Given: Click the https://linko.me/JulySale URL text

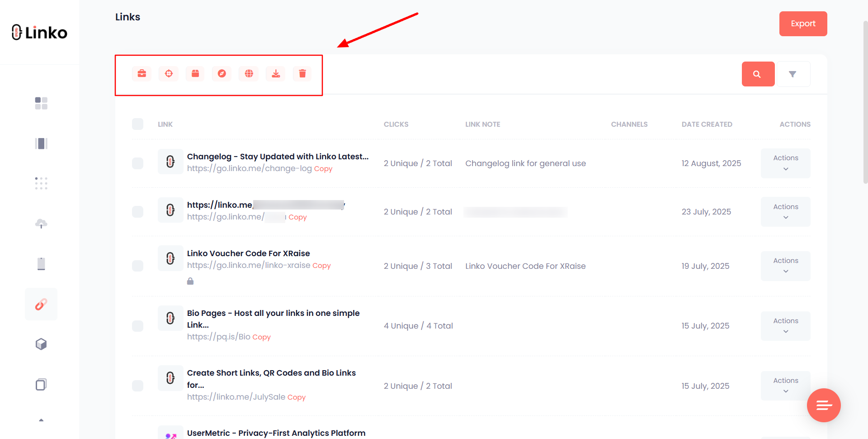Looking at the screenshot, I should 236,397.
